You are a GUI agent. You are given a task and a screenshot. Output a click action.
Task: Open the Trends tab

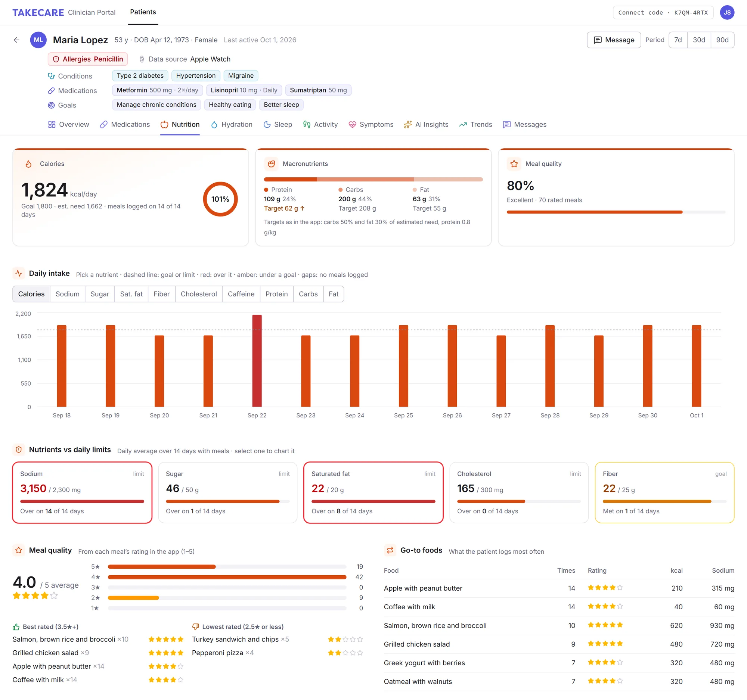point(475,124)
